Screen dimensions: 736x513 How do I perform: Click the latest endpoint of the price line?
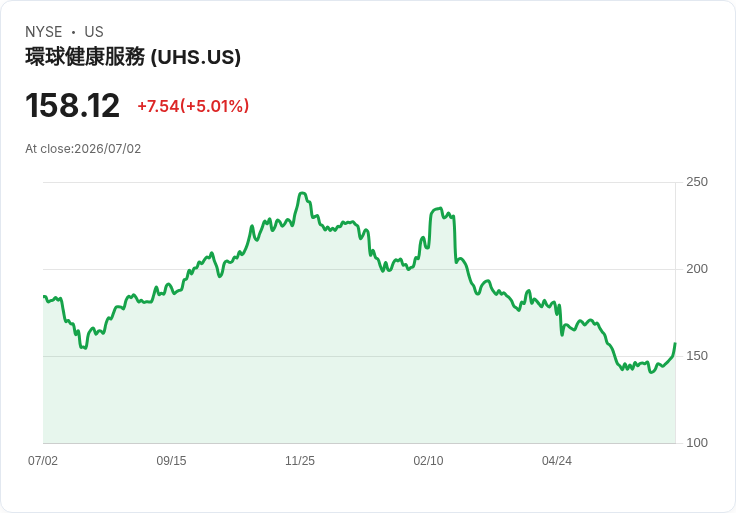tap(675, 344)
